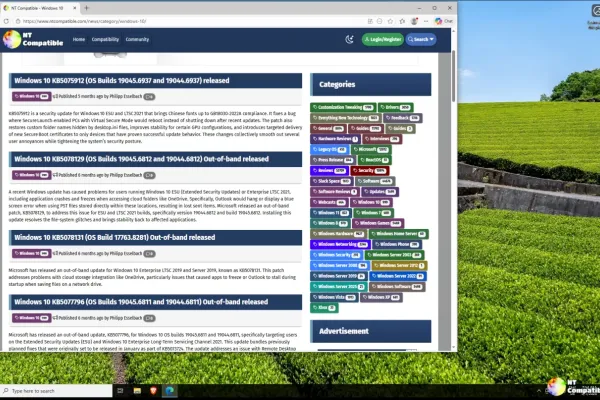
Task: Open the KB5078131 Out-of-band article headline
Action: (x=114, y=237)
